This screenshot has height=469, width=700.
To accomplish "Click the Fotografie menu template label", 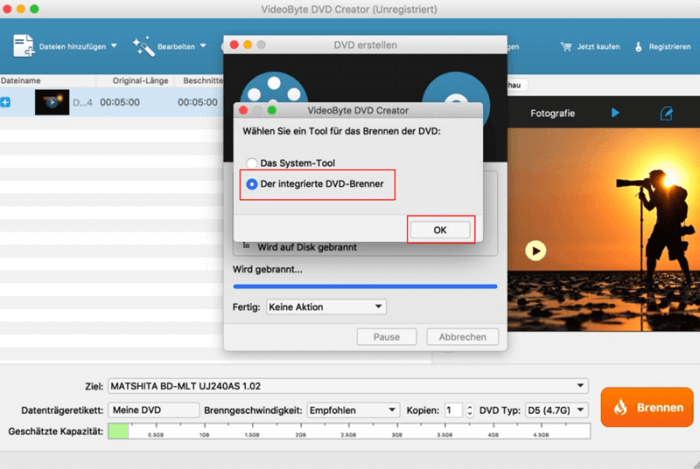I will [x=552, y=113].
